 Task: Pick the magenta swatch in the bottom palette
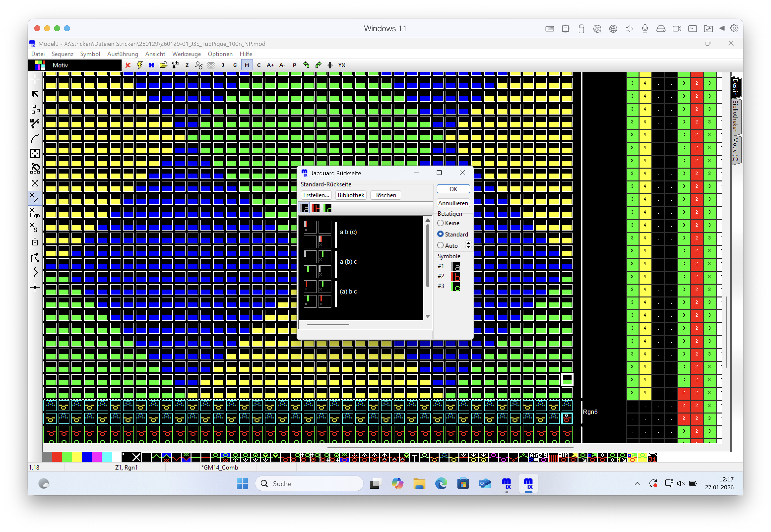97,457
